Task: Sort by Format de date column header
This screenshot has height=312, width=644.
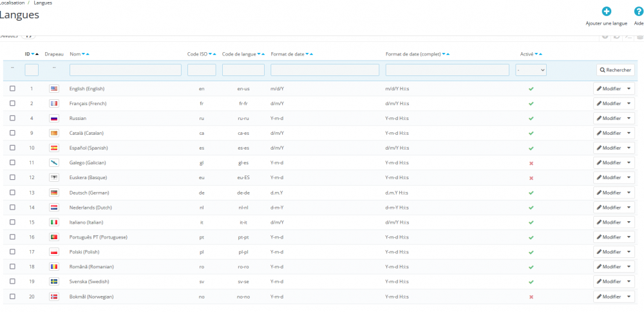Action: click(x=287, y=54)
